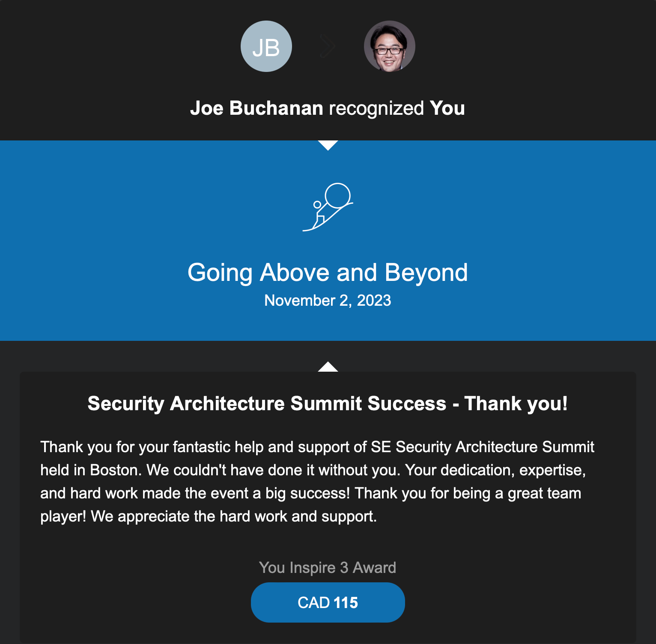656x644 pixels.
Task: Click an empty area of the blue banner
Action: tap(107, 240)
